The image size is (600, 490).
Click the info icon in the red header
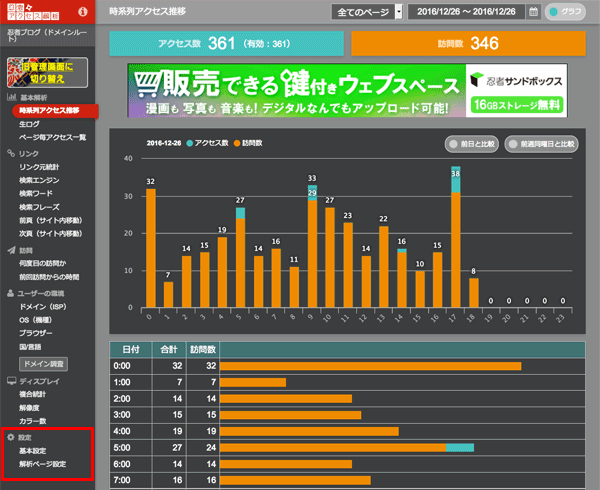click(x=83, y=12)
